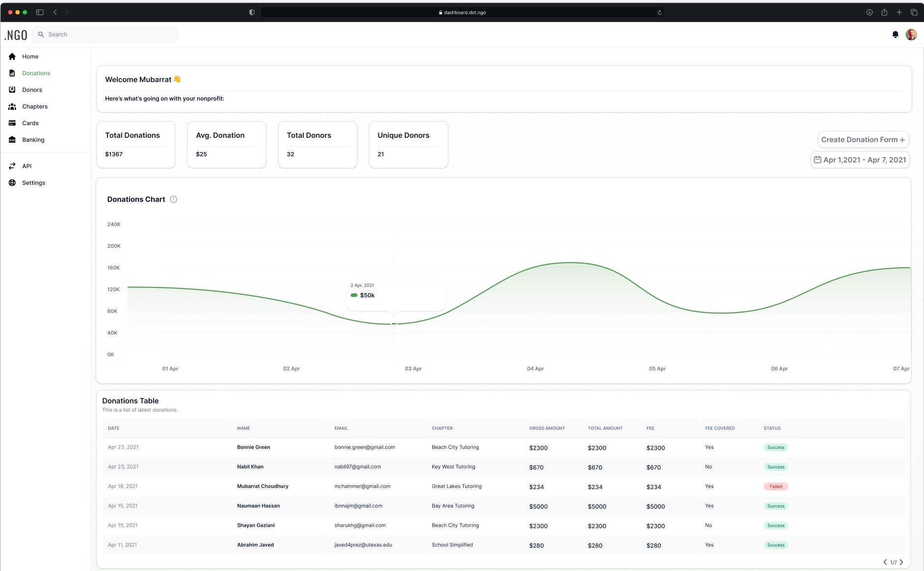
Task: Click the 2 Apr chart data point
Action: 394,324
